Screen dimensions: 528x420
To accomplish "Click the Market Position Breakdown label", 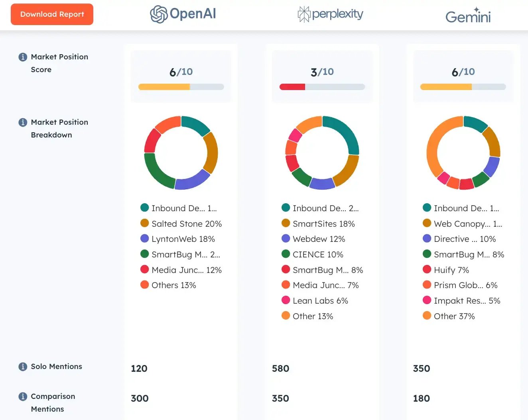I will click(x=59, y=128).
